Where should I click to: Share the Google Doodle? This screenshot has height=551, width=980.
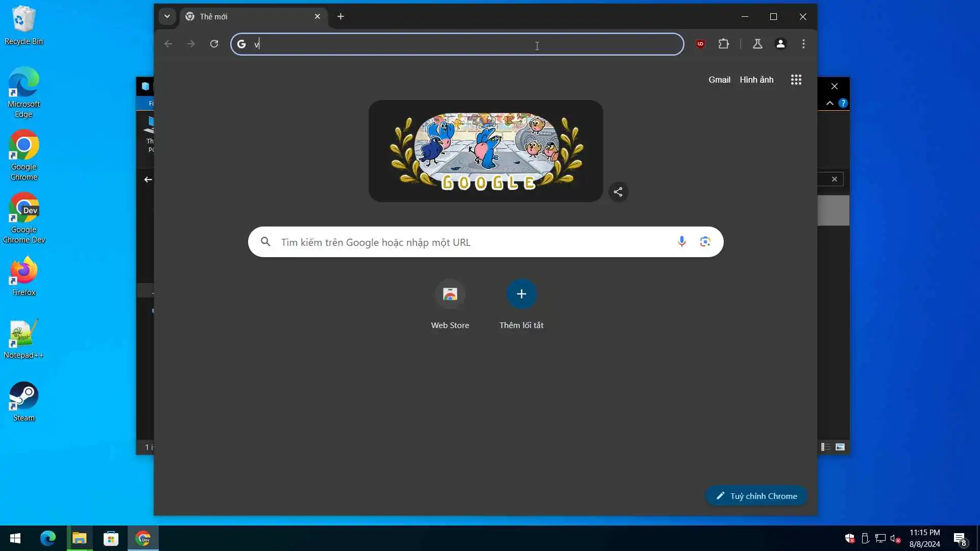coord(618,192)
